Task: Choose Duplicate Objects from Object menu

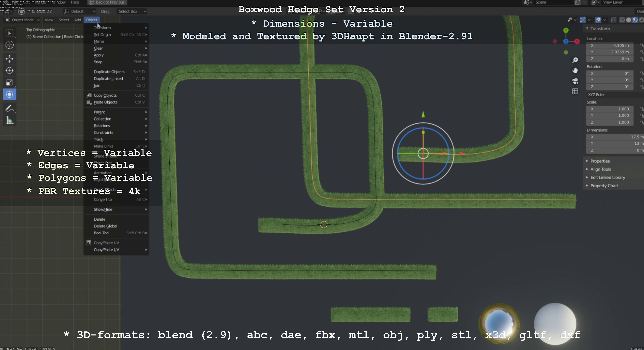Action: click(x=109, y=72)
